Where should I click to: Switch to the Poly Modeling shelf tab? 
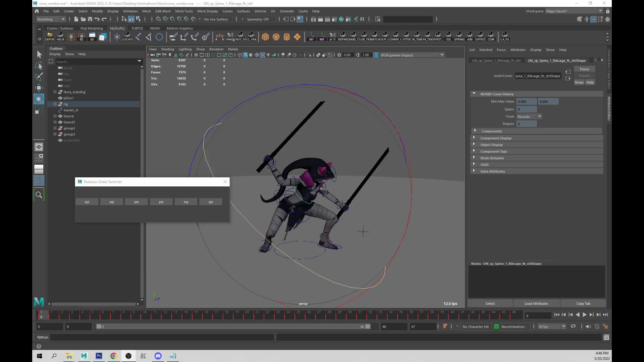point(91,28)
